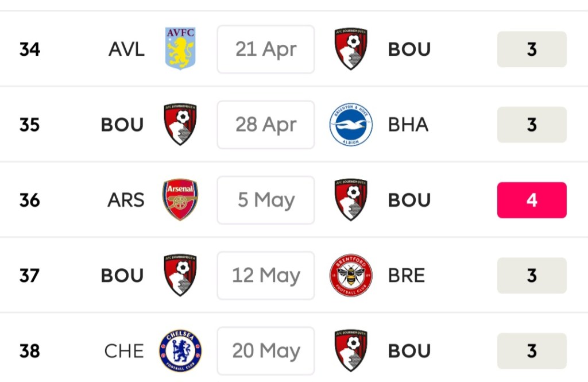This screenshot has height=382, width=588.
Task: Click Bournemouth crest in gameweek 34 row
Action: point(351,49)
